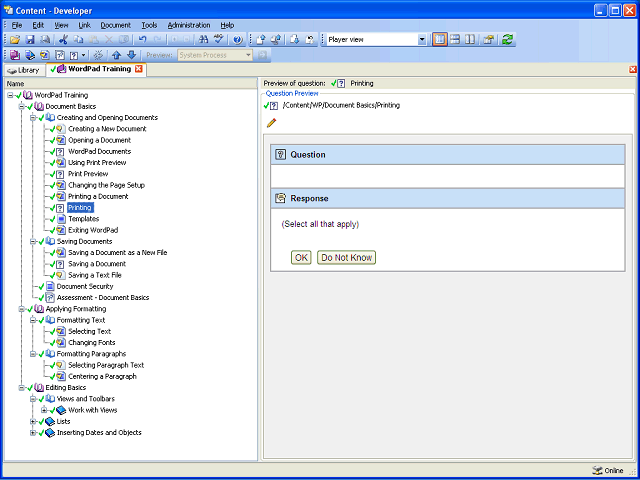The image size is (640, 480).
Task: Click the Online status indicator
Action: (x=608, y=470)
